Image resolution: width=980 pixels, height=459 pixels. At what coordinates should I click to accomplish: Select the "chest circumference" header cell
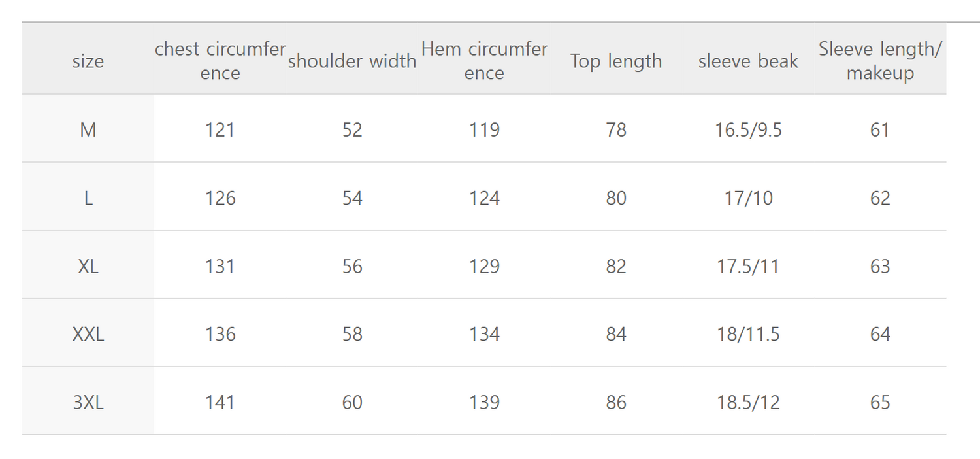coord(220,61)
